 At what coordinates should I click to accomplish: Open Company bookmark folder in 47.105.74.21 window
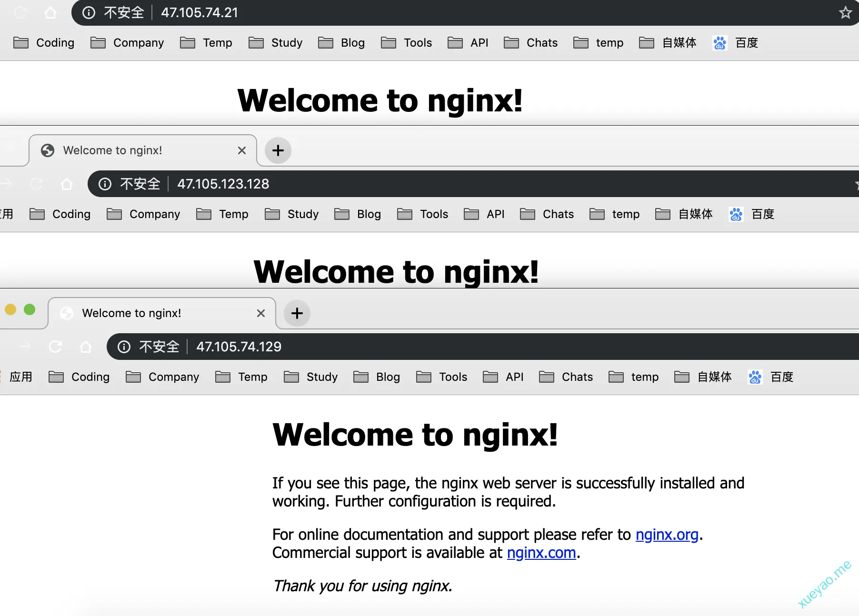(x=127, y=43)
